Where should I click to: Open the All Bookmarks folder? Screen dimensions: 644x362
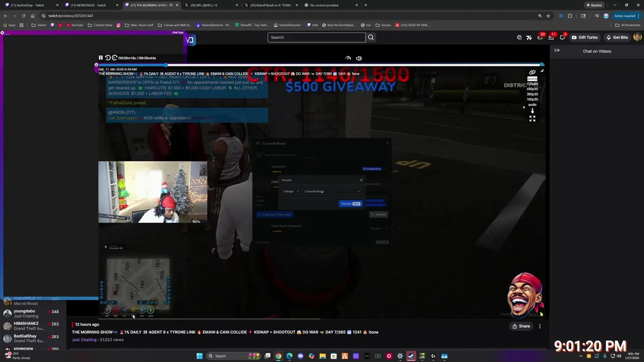click(x=628, y=25)
